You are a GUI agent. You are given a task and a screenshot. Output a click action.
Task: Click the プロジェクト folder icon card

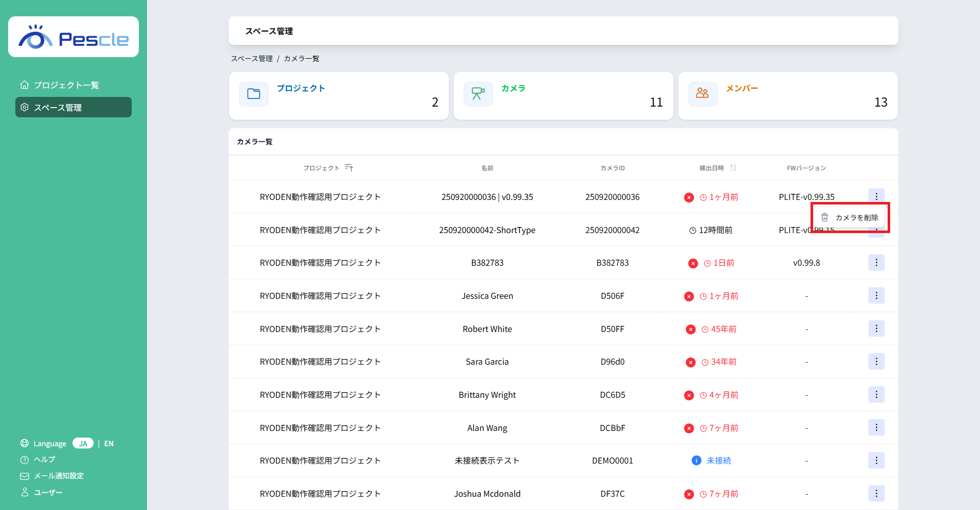(x=254, y=94)
